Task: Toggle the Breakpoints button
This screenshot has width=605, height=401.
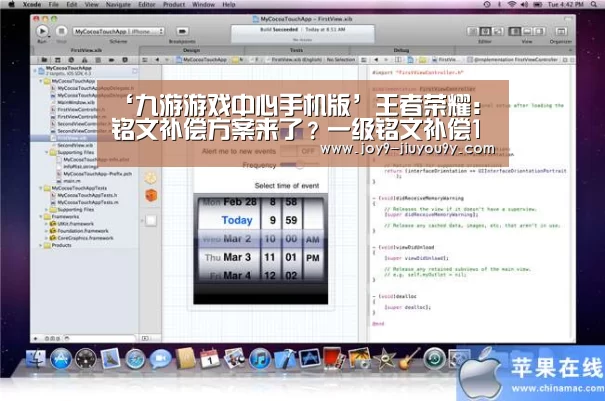Action: pos(182,31)
